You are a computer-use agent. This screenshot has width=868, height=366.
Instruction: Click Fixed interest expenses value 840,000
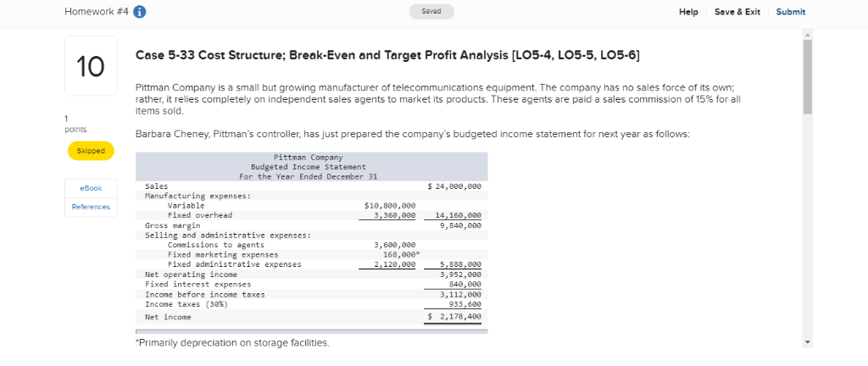coord(467,285)
